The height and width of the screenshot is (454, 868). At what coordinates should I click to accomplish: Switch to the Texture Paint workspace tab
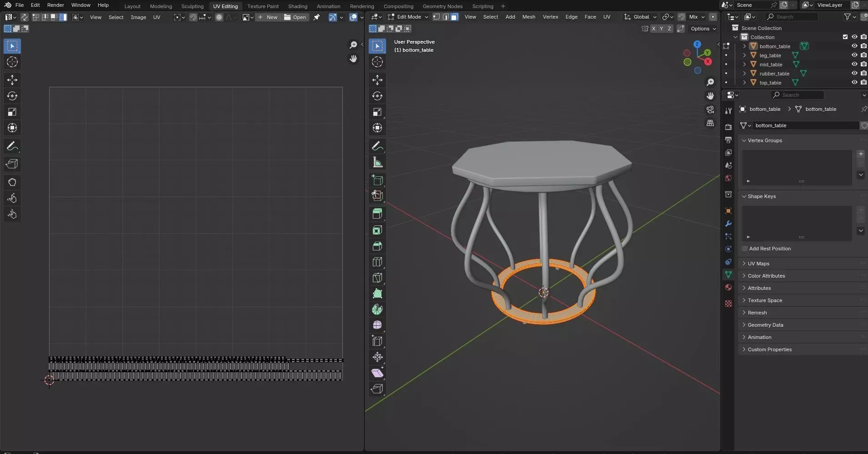pyautogui.click(x=263, y=6)
